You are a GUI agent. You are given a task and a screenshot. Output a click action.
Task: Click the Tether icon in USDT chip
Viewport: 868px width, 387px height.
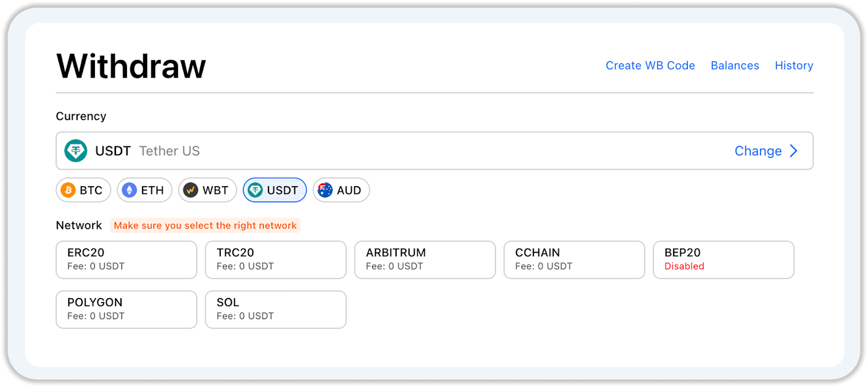click(x=255, y=190)
